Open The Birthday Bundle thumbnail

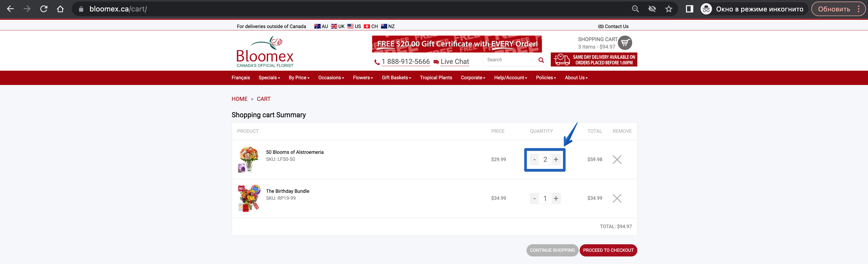(248, 198)
